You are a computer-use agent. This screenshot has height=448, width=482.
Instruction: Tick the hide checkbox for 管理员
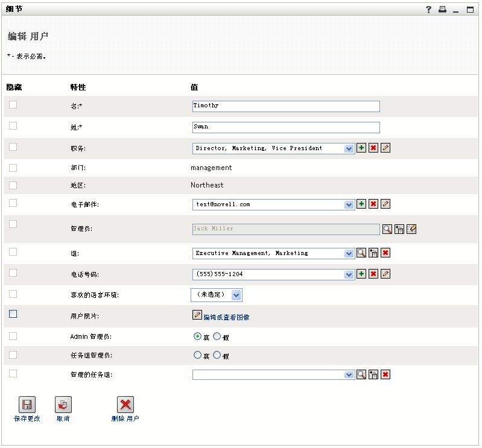13,224
